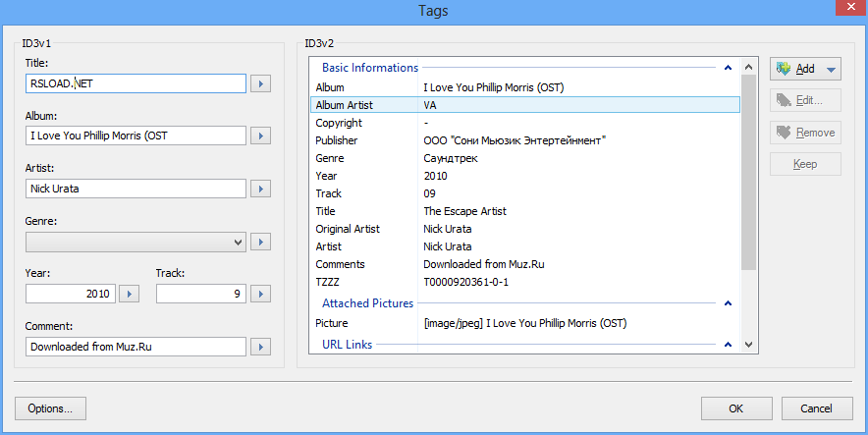
Task: Collapse the Basic Informations section
Action: [727, 68]
